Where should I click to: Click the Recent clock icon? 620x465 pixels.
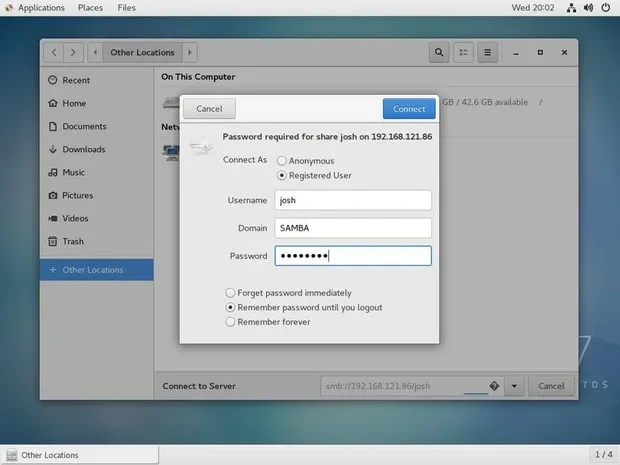(x=53, y=80)
